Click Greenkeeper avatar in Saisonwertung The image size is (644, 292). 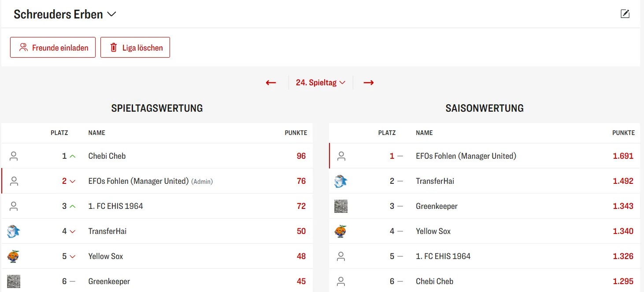[341, 206]
